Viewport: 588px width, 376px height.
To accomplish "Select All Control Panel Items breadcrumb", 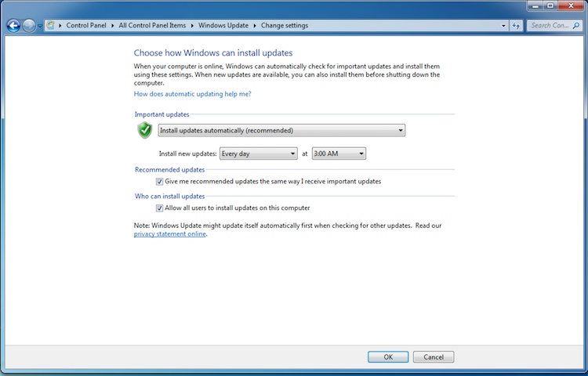I will pyautogui.click(x=152, y=26).
